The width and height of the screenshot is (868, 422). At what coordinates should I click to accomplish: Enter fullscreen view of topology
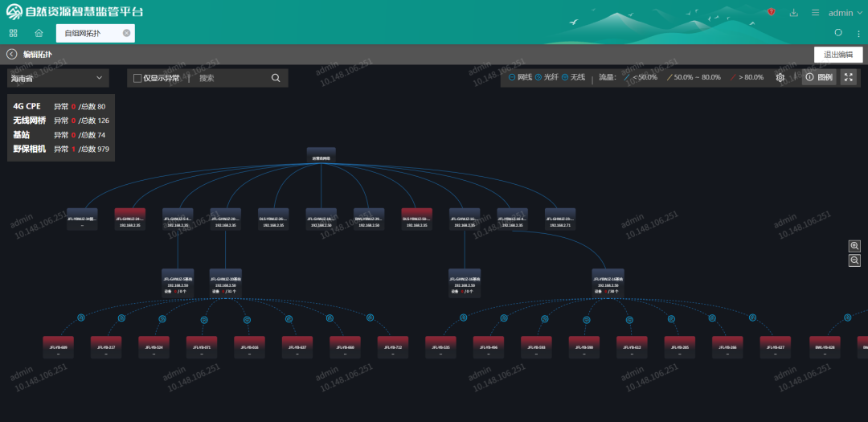[849, 77]
